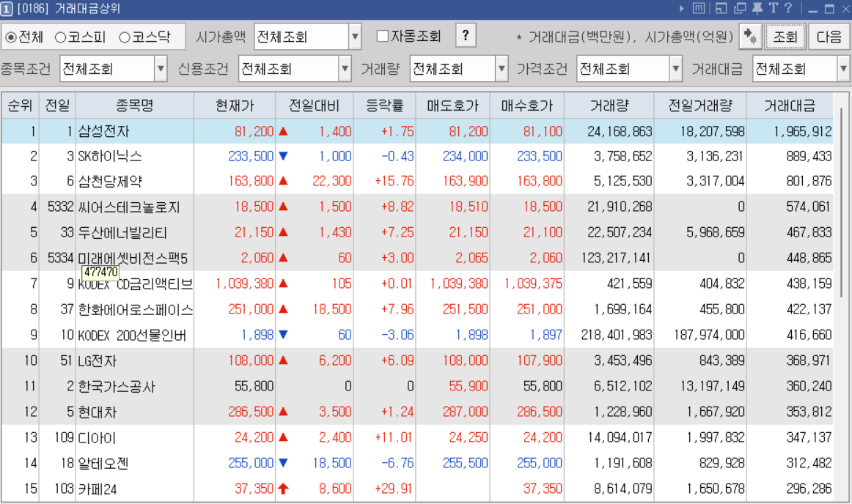Select the 디아이 stock name

tap(98, 438)
